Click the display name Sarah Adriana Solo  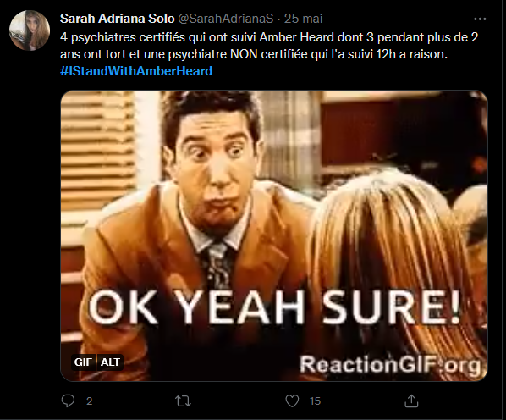[117, 19]
